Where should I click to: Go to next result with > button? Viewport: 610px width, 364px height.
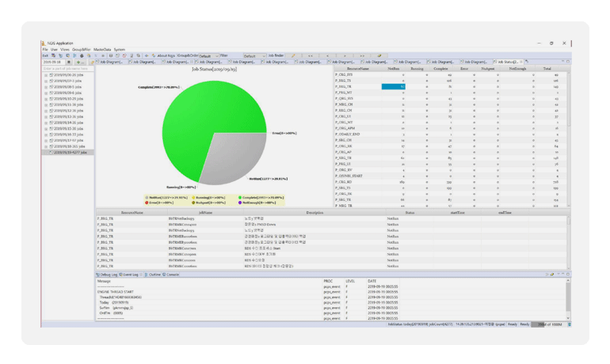click(345, 55)
